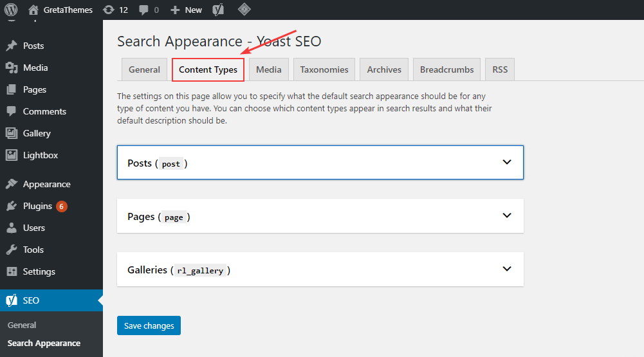This screenshot has width=644, height=357.
Task: Go to the Breadcrumbs tab
Action: [447, 69]
